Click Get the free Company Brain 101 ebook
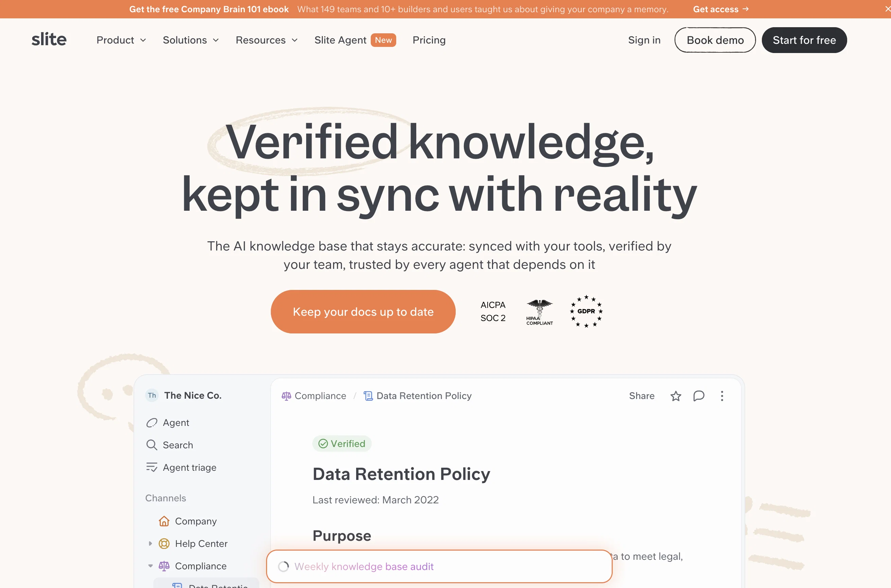891x588 pixels. [x=209, y=9]
